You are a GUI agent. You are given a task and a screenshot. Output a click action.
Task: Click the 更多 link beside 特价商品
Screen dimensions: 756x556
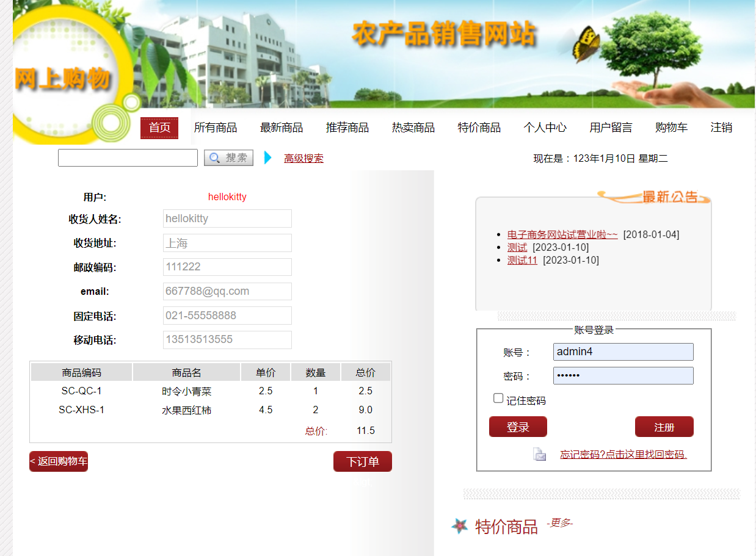pyautogui.click(x=559, y=523)
